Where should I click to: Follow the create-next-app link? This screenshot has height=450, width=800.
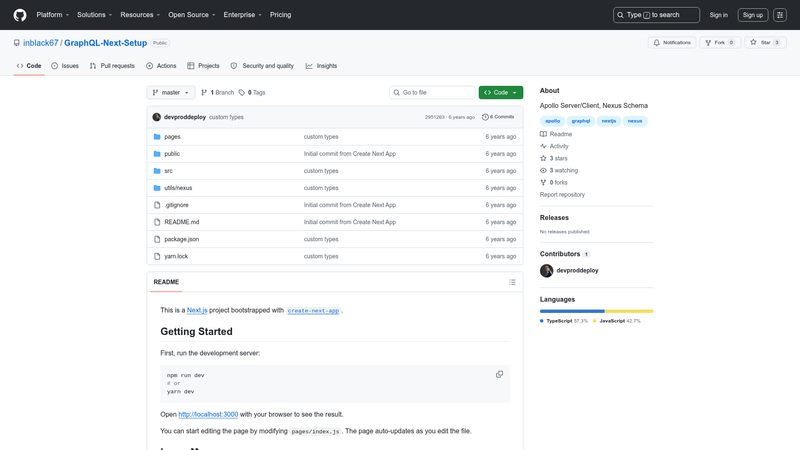(313, 310)
